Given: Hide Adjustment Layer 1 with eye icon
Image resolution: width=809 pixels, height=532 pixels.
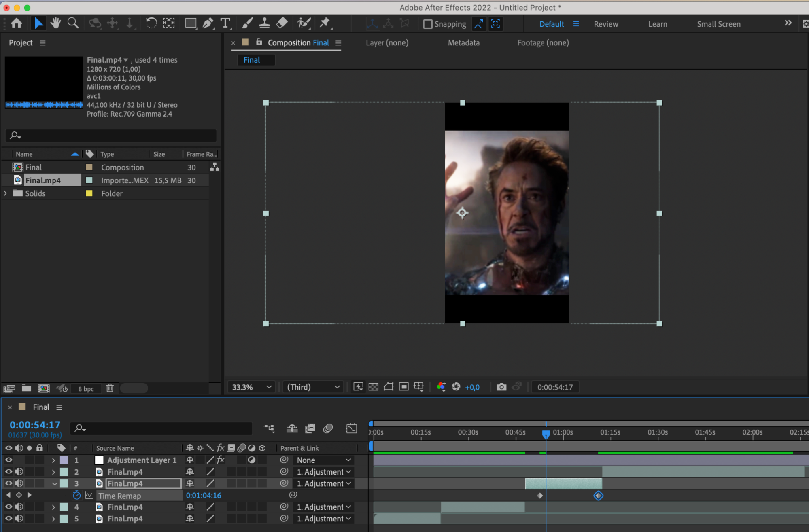Looking at the screenshot, I should click(8, 460).
